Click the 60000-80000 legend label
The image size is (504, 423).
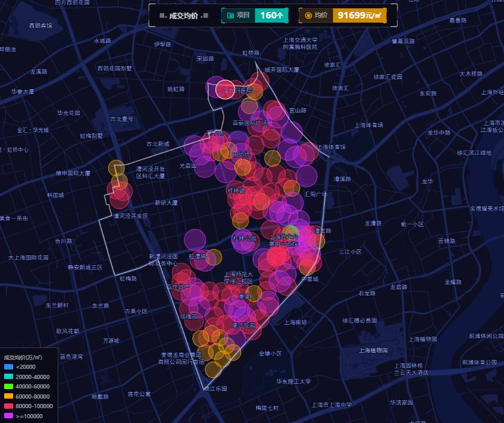coord(33,396)
